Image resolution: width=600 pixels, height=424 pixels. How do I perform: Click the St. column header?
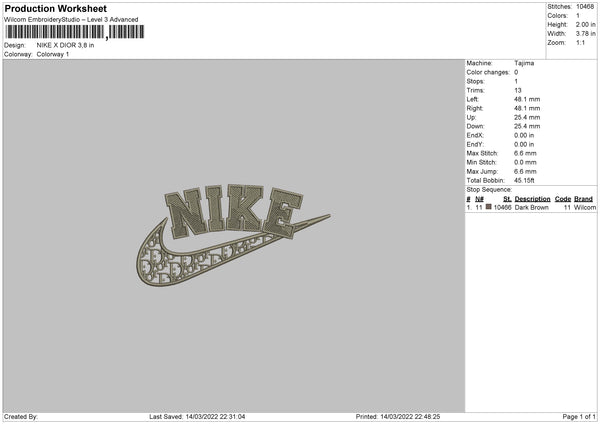pos(507,199)
